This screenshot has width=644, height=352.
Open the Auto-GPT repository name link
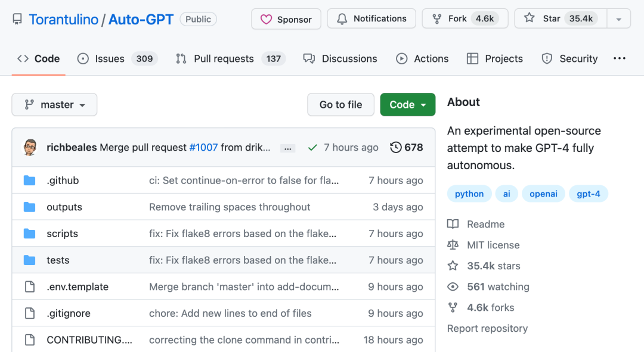point(141,19)
